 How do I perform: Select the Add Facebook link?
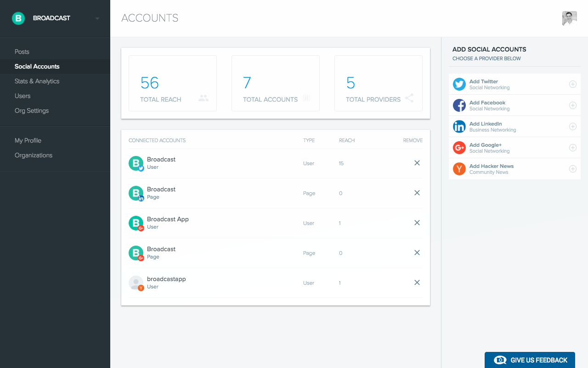coord(487,103)
